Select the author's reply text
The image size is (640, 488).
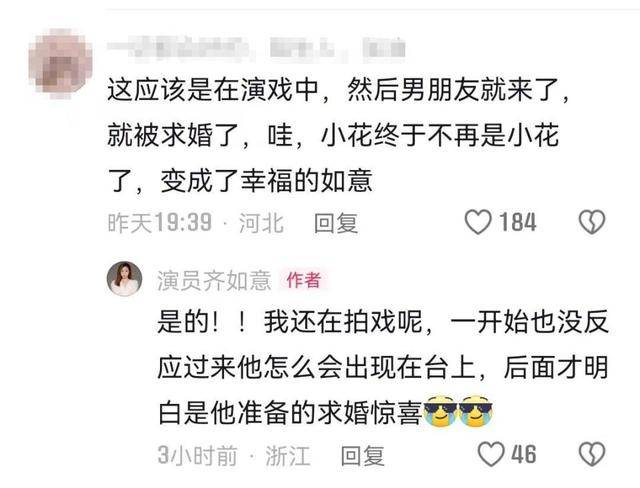pos(383,368)
